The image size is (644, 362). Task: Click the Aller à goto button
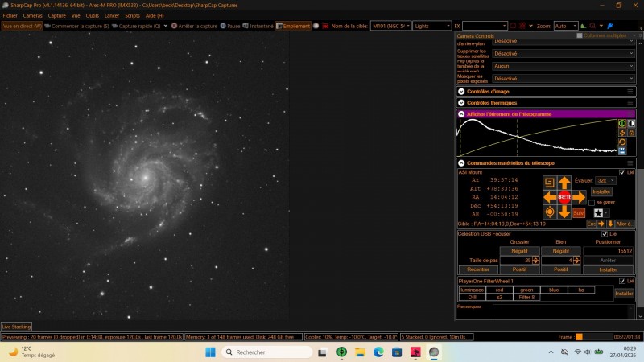(x=624, y=224)
